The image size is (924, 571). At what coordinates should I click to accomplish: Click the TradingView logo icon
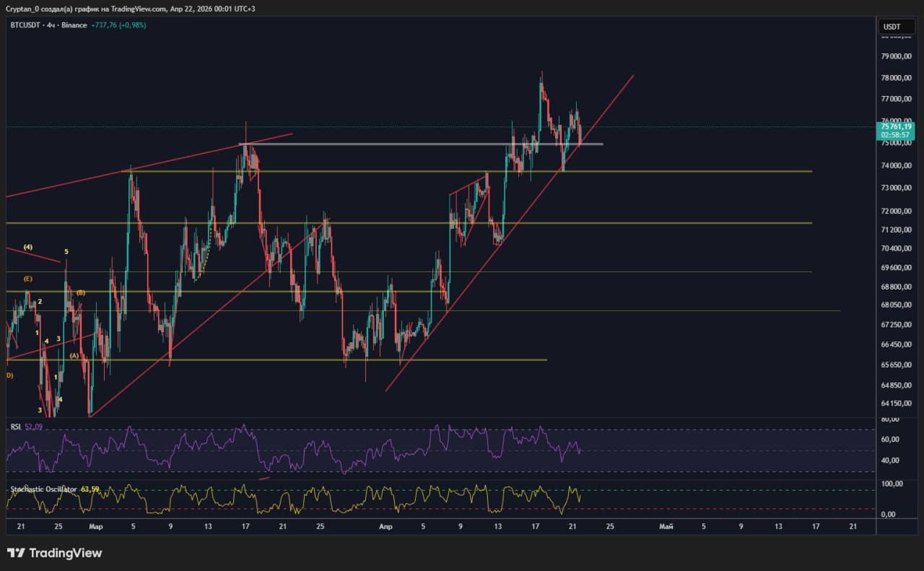pyautogui.click(x=16, y=553)
